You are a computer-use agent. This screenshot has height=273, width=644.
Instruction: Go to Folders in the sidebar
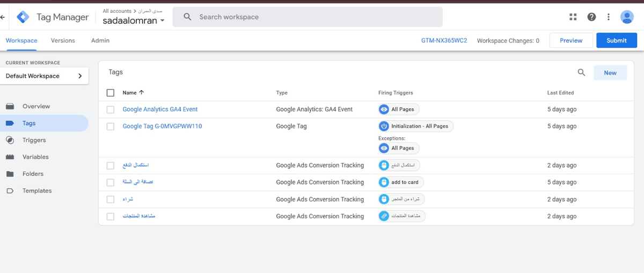[x=33, y=174]
